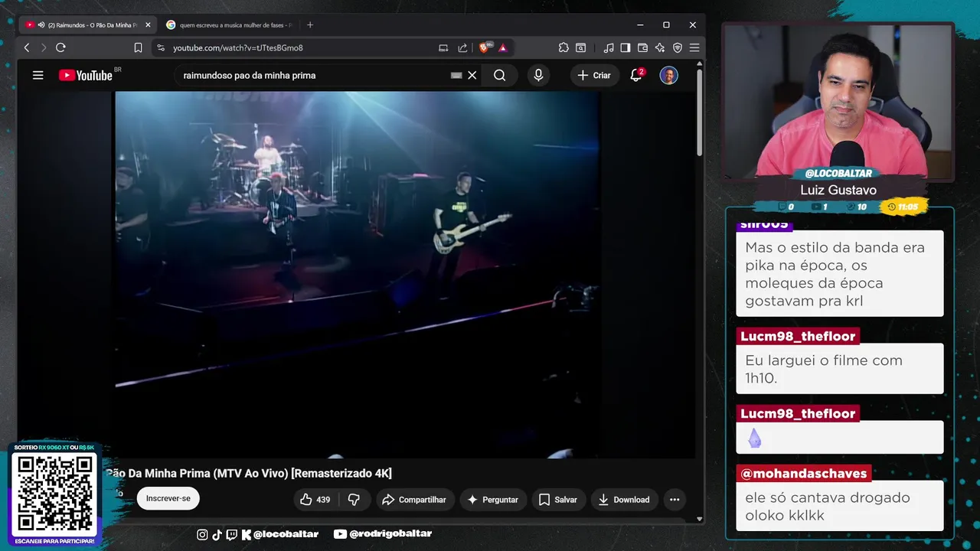Open Leo AI sparkle icon
Image resolution: width=980 pixels, height=551 pixels.
660,47
